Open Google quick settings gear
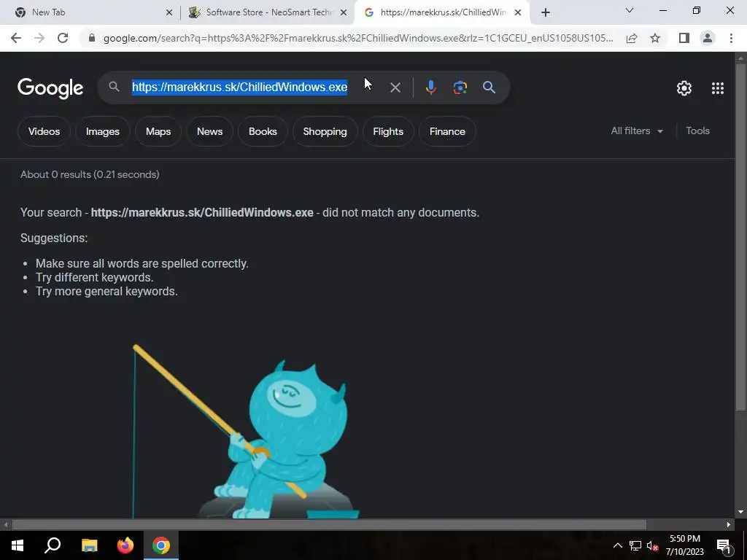Viewport: 747px width, 560px height. coord(684,88)
